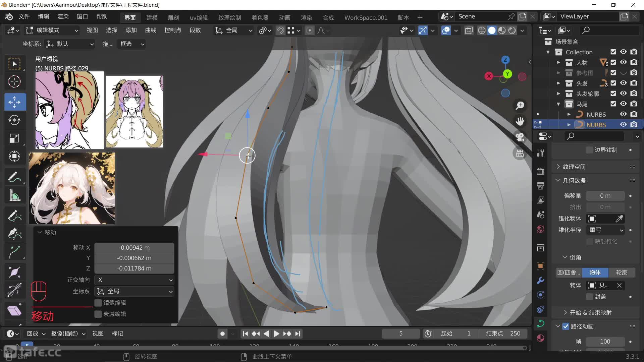The width and height of the screenshot is (644, 362).
Task: Open Material properties tab
Action: point(540,338)
